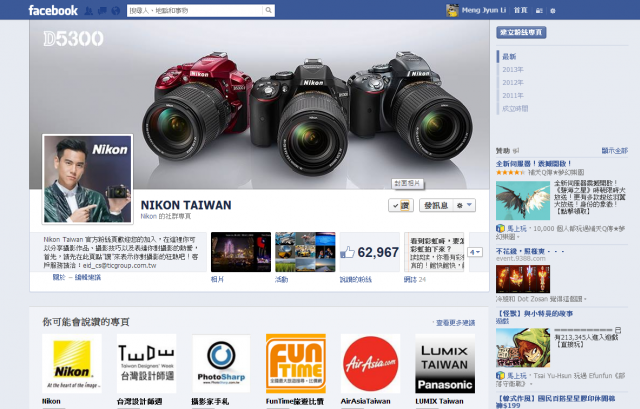Open the gear dropdown beside 發訊息

click(464, 205)
